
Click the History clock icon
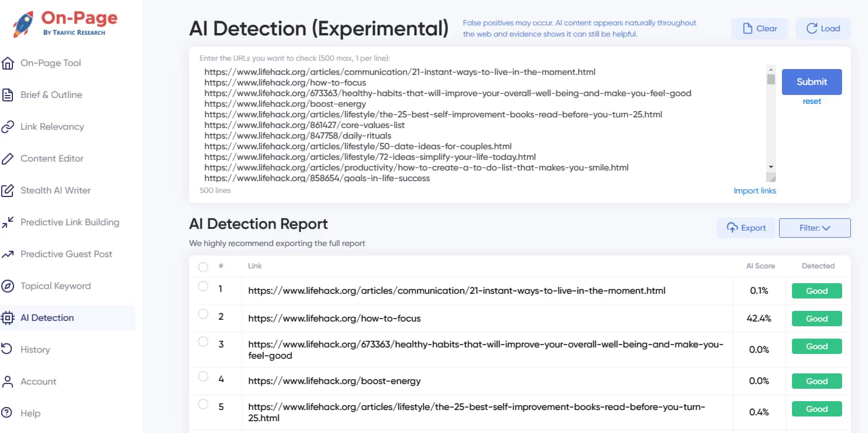(x=8, y=349)
